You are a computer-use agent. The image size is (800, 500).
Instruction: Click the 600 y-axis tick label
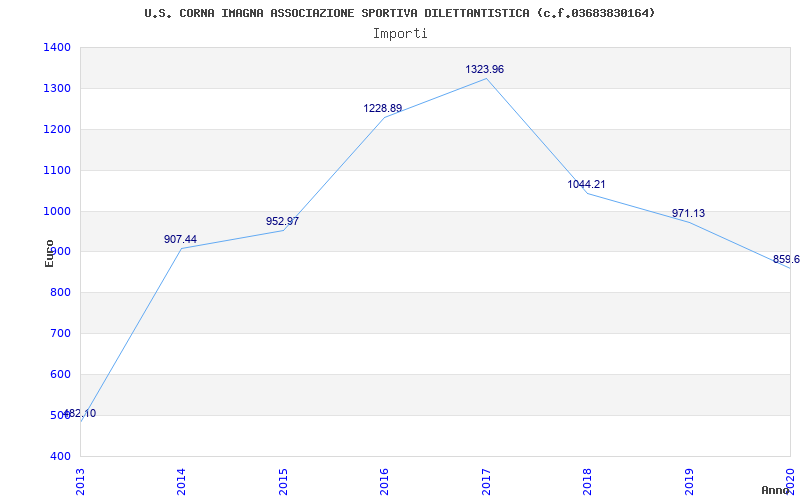pyautogui.click(x=60, y=374)
